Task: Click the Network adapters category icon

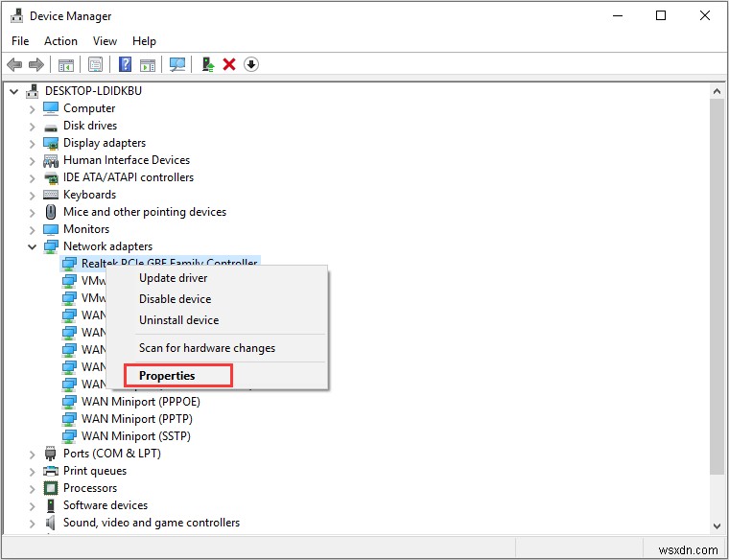Action: coord(51,246)
